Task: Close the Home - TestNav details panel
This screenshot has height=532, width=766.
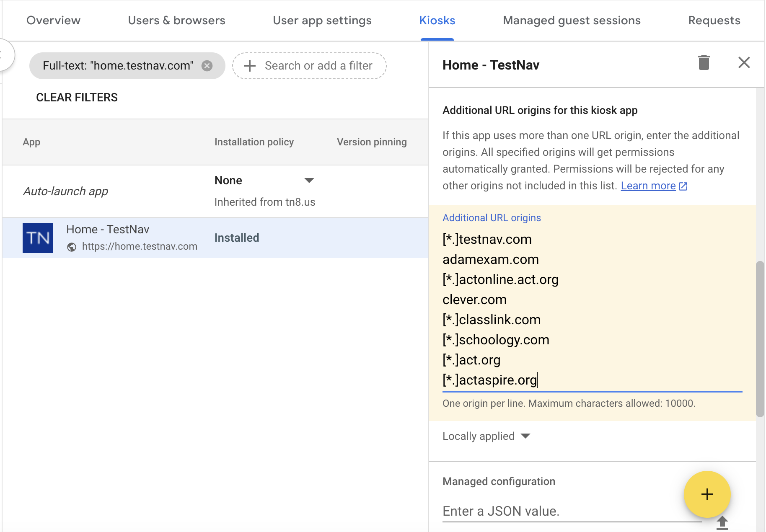Action: click(744, 63)
